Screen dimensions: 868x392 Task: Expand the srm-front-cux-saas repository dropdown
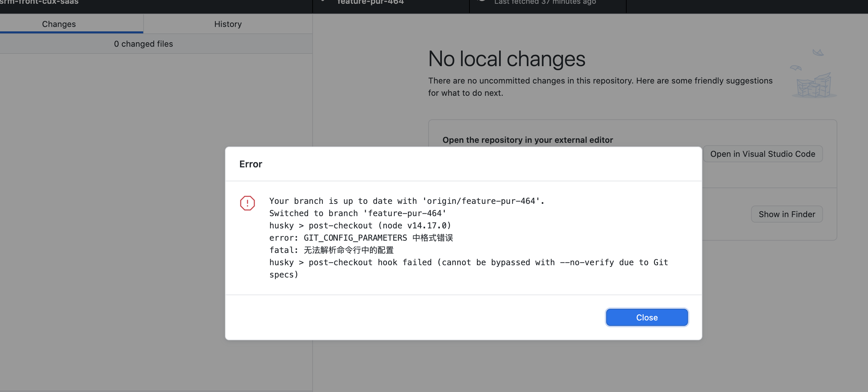(39, 2)
